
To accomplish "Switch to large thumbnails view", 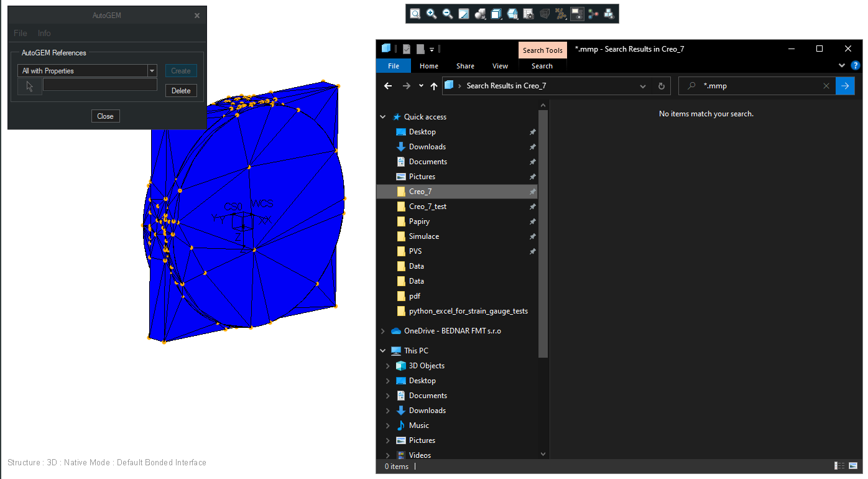I will [x=853, y=465].
